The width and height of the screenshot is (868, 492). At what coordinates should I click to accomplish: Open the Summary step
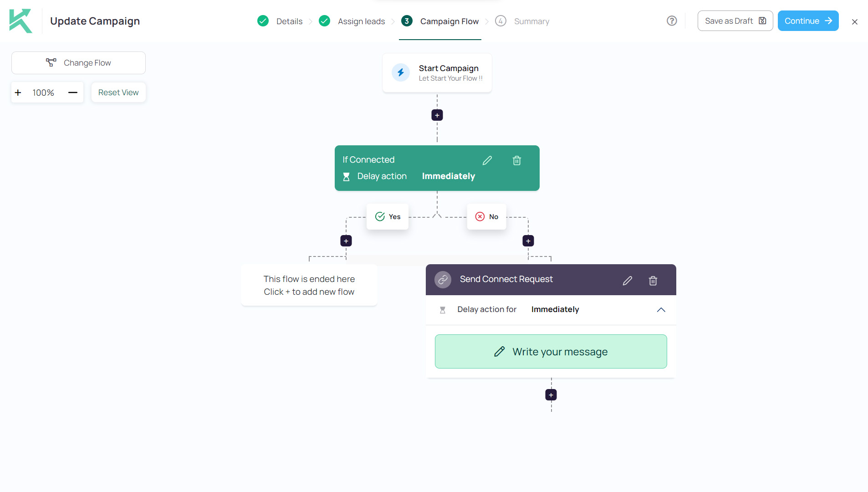click(531, 21)
